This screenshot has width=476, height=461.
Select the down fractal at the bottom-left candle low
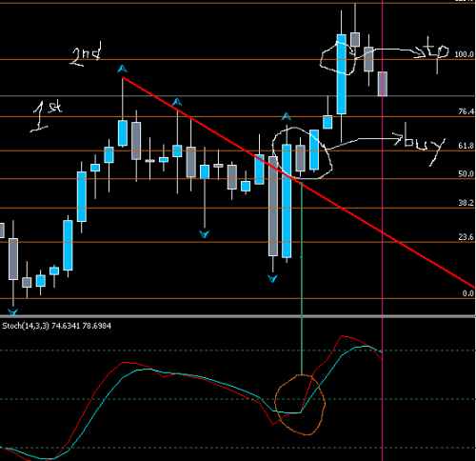12,311
